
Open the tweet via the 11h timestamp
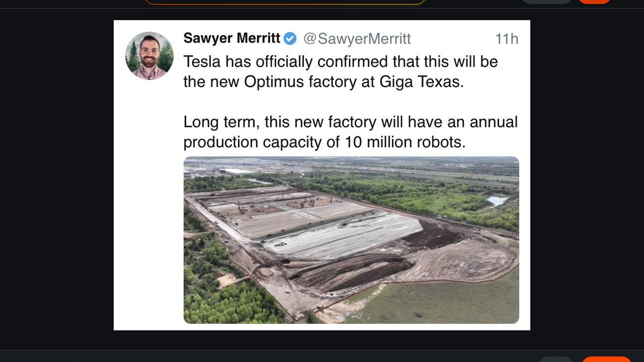(506, 39)
